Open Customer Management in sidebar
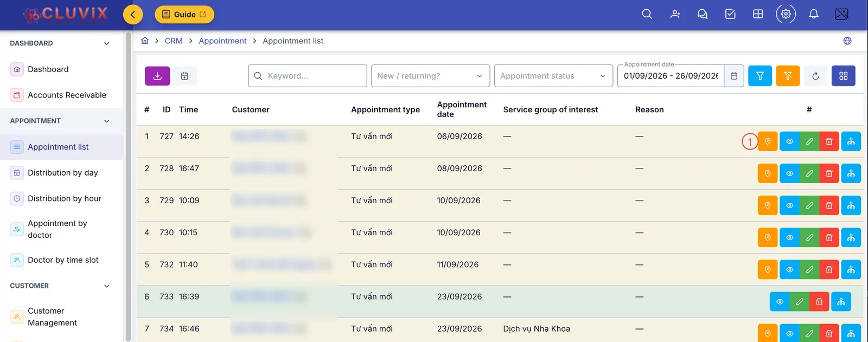The height and width of the screenshot is (342, 868). point(62,317)
